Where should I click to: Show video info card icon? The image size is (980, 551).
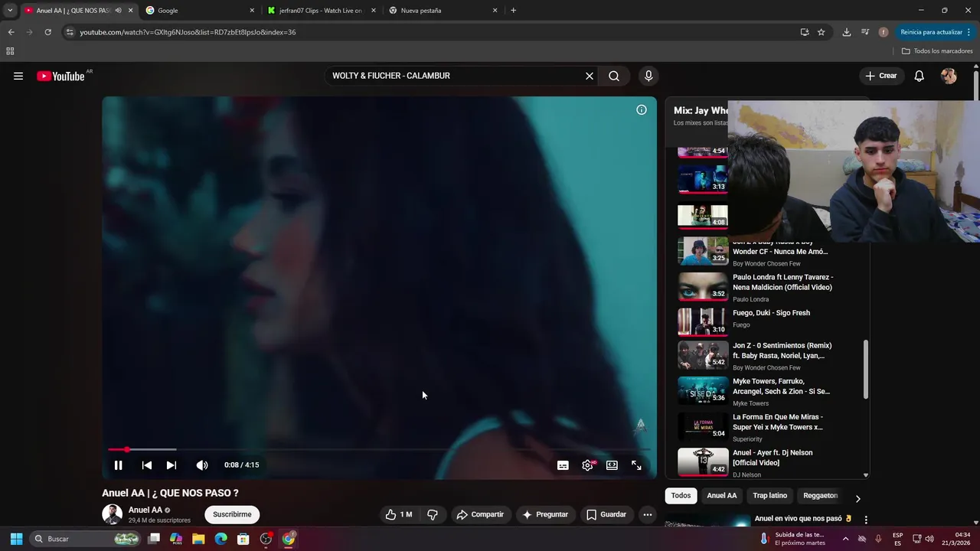642,109
